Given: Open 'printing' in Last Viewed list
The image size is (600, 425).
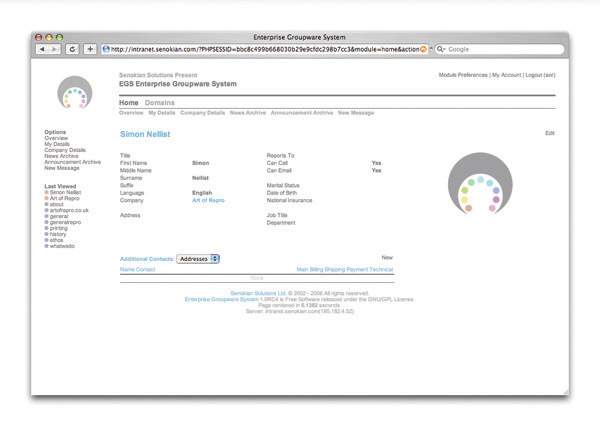Looking at the screenshot, I should 59,228.
